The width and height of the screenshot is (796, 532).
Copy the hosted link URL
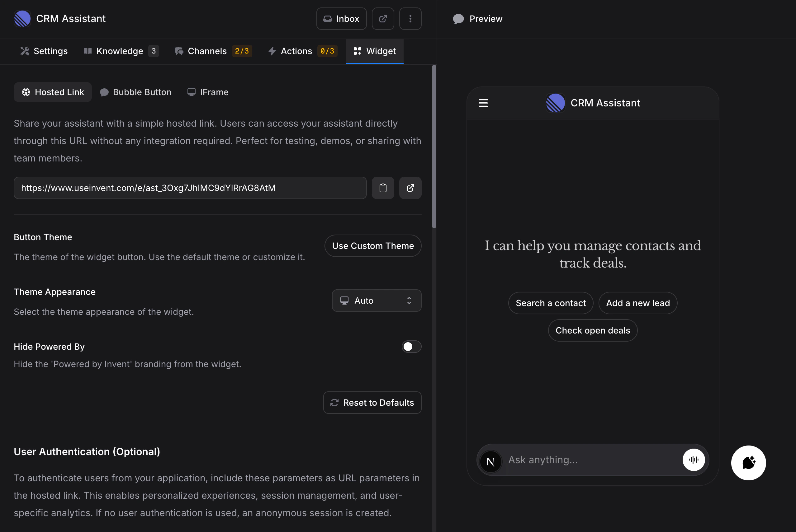(x=383, y=188)
